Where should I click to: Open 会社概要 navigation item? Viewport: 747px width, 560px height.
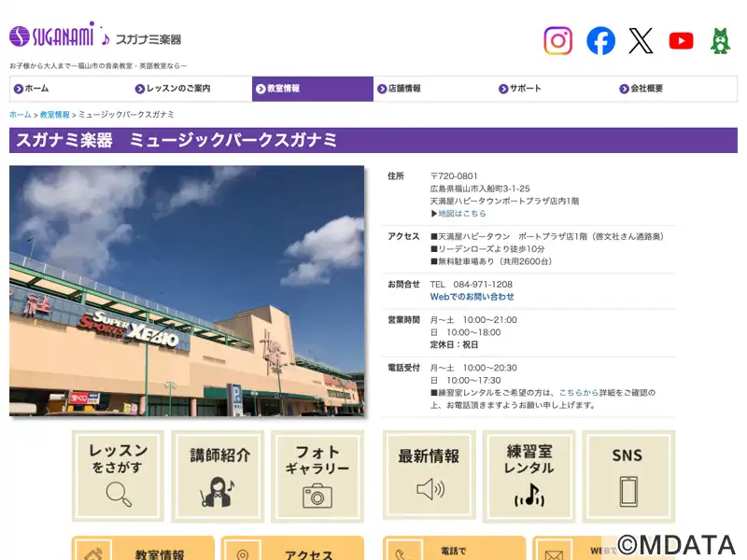click(676, 89)
